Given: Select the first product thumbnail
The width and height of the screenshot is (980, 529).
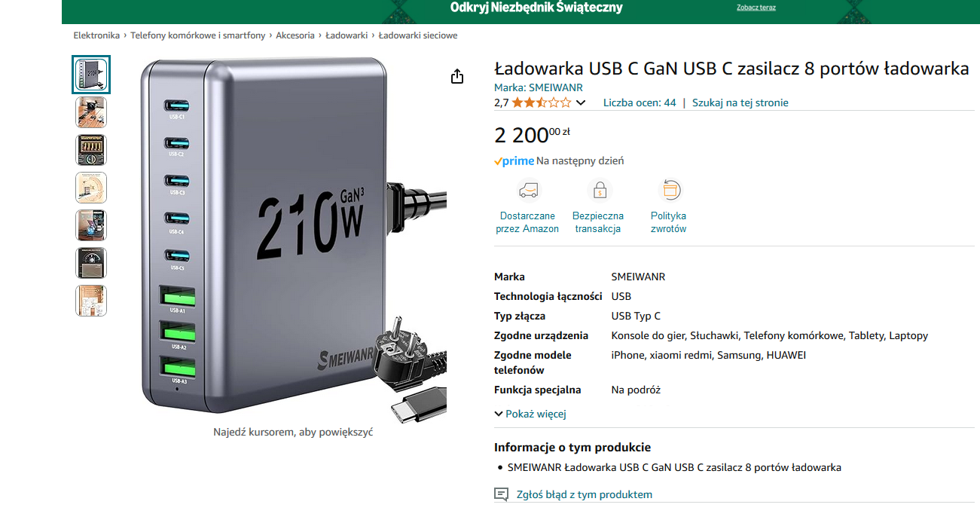Looking at the screenshot, I should click(x=91, y=75).
